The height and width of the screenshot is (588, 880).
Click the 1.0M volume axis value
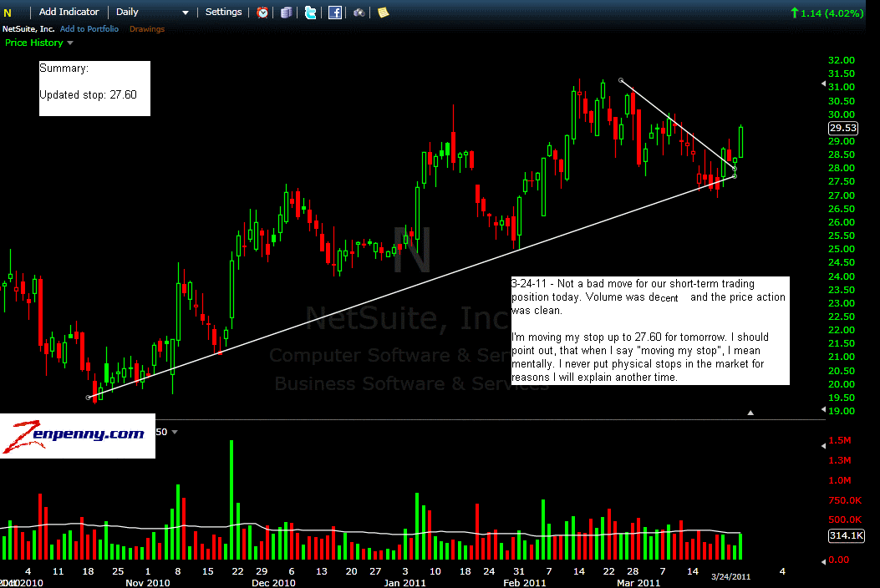tap(840, 480)
